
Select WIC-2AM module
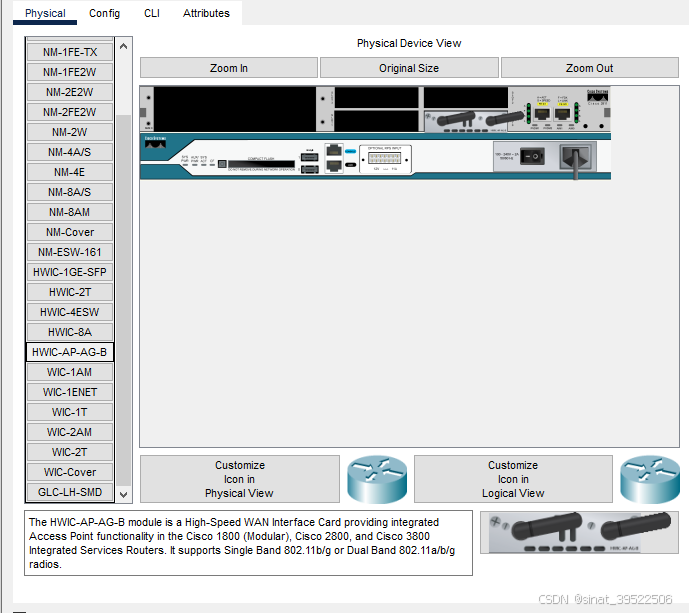pyautogui.click(x=70, y=432)
